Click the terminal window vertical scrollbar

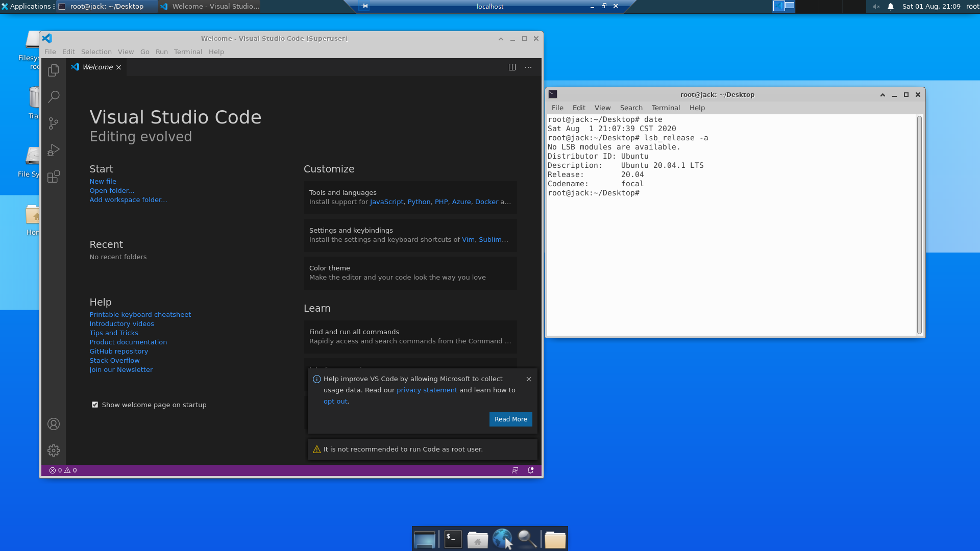coord(919,224)
